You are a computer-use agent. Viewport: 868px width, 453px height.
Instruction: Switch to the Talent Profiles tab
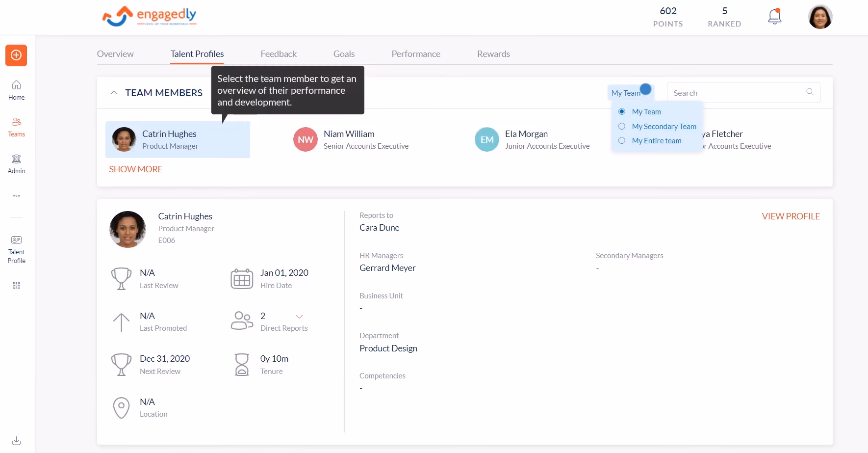pos(197,54)
